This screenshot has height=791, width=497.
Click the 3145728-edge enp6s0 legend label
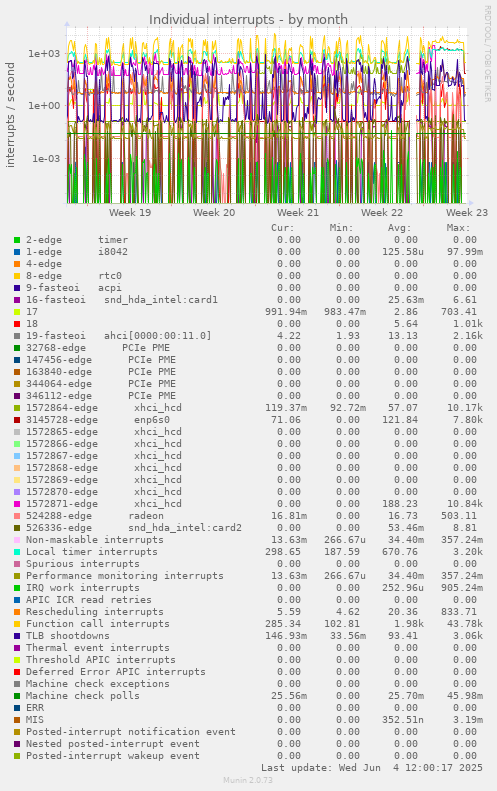98,420
